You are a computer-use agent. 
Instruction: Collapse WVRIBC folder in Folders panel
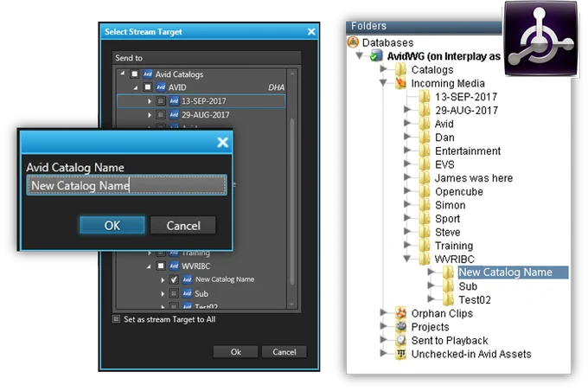pyautogui.click(x=406, y=258)
